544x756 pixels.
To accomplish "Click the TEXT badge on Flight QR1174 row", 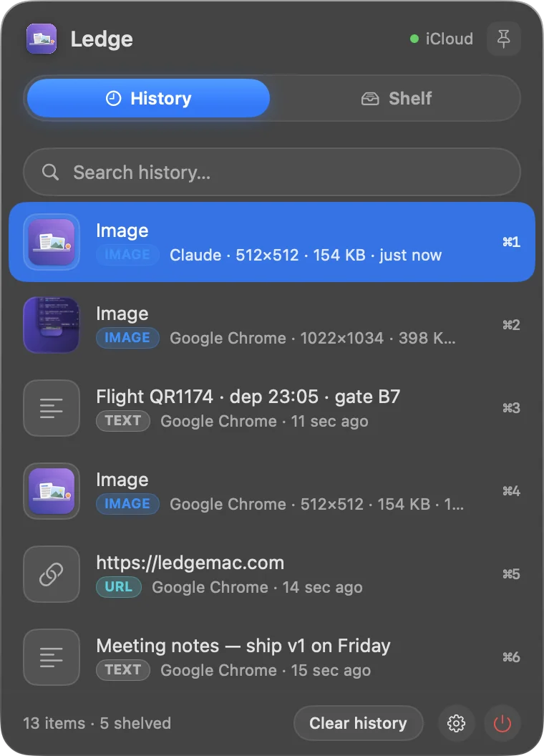I will 123,420.
